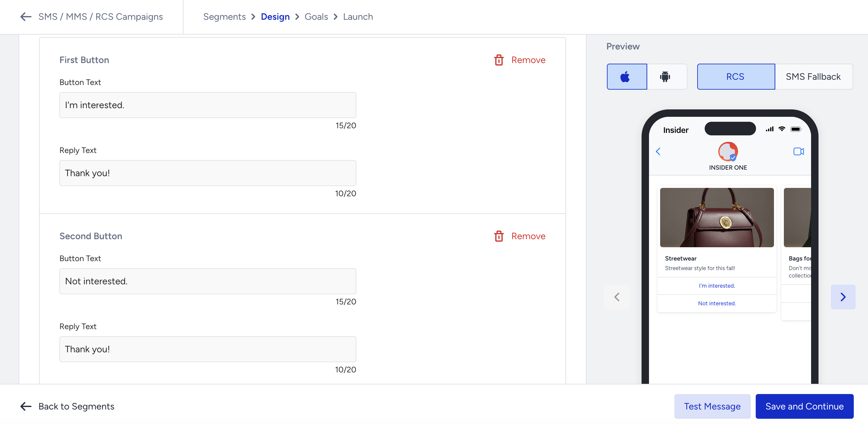Edit Second Button text field 'Not interested.'
Screen dimensions: 868x424
tap(208, 281)
